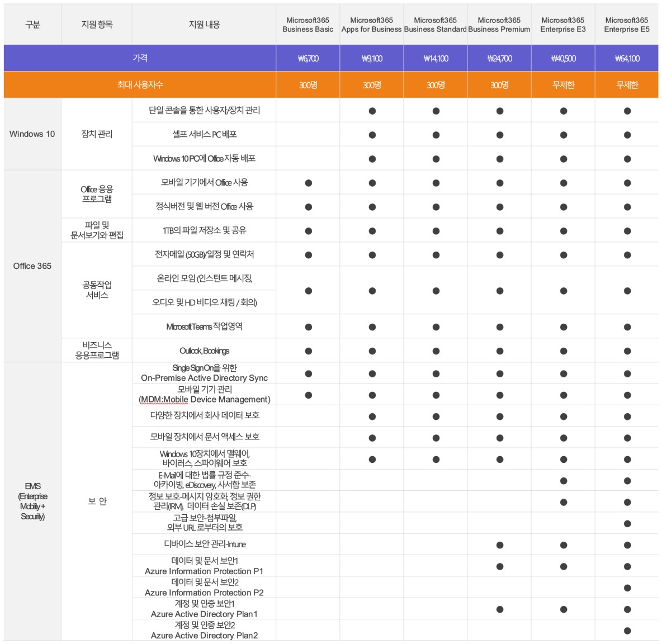This screenshot has width=662, height=644.
Task: Select the Office 365 category cell
Action: (x=32, y=266)
